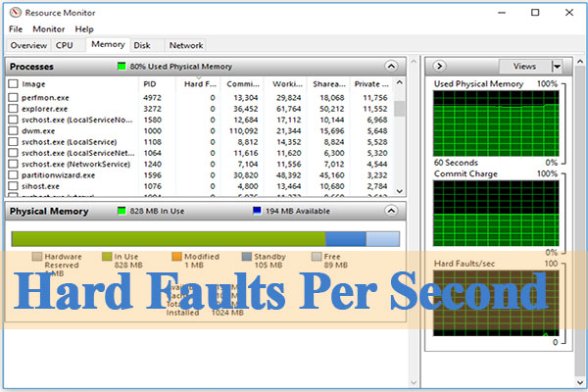Viewport: 588px width, 392px height.
Task: Click the blue Standby memory bar segment
Action: coord(345,239)
